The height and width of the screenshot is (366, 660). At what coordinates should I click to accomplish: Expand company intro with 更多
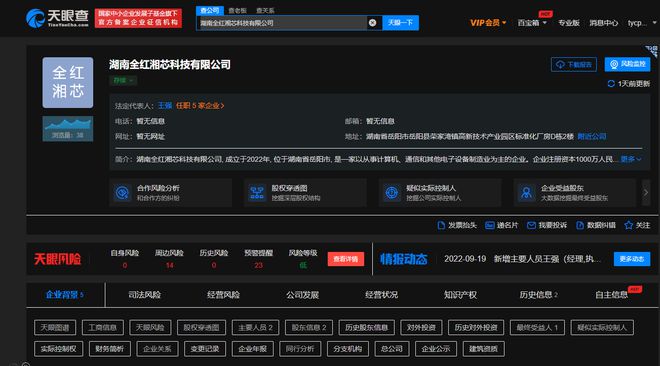point(631,159)
